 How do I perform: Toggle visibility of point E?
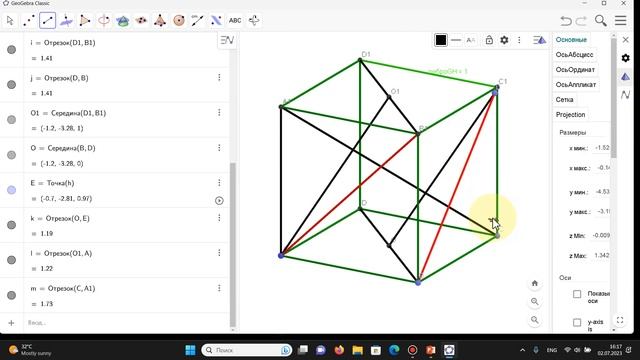11,190
